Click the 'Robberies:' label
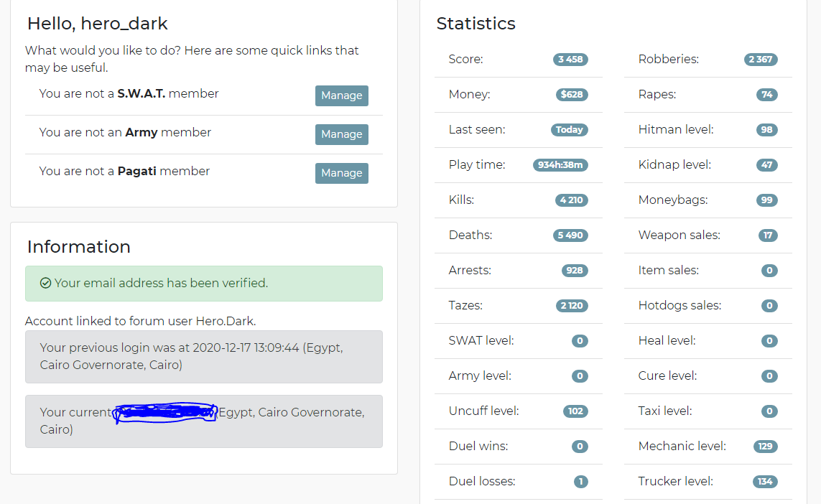Image resolution: width=821 pixels, height=504 pixels. coord(669,59)
